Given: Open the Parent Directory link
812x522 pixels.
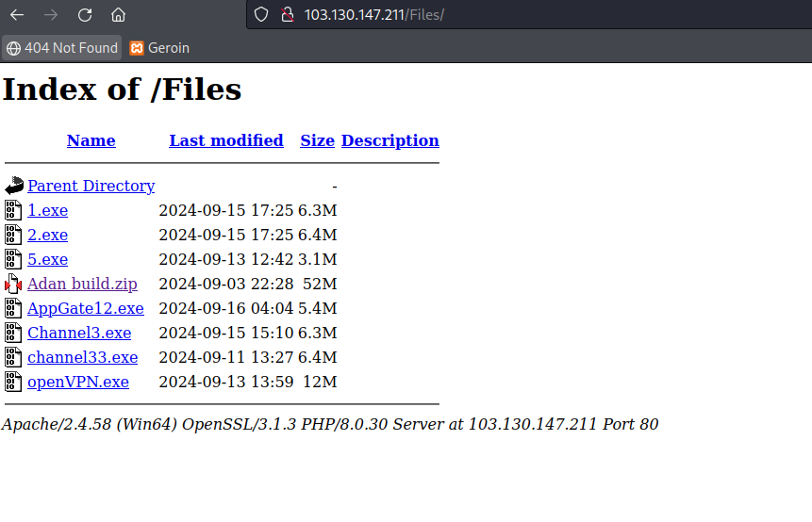Looking at the screenshot, I should pyautogui.click(x=91, y=186).
